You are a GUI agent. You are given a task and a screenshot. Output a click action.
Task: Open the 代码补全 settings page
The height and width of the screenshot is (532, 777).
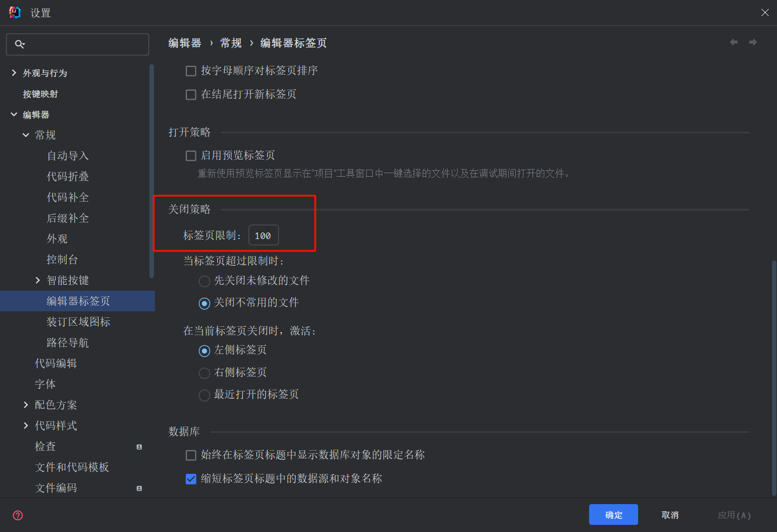pos(68,197)
